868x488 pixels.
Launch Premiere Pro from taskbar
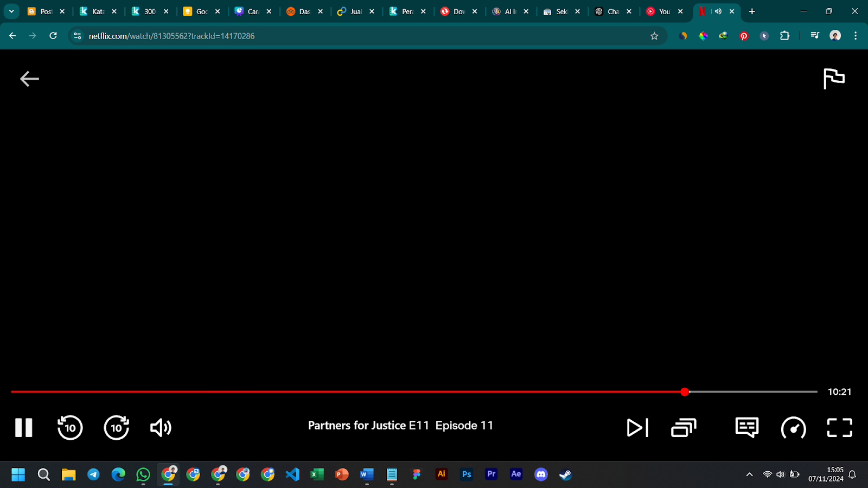tap(492, 474)
